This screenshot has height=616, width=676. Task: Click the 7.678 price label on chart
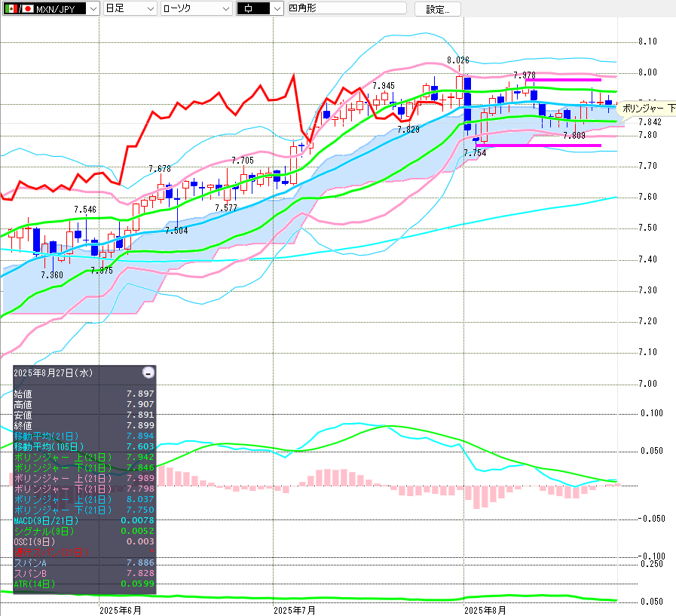[x=160, y=169]
